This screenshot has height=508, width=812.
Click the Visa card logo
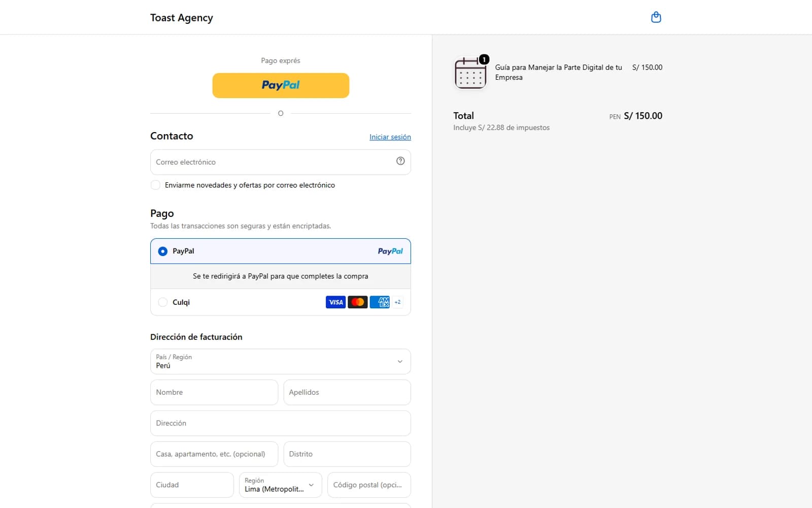click(x=335, y=302)
